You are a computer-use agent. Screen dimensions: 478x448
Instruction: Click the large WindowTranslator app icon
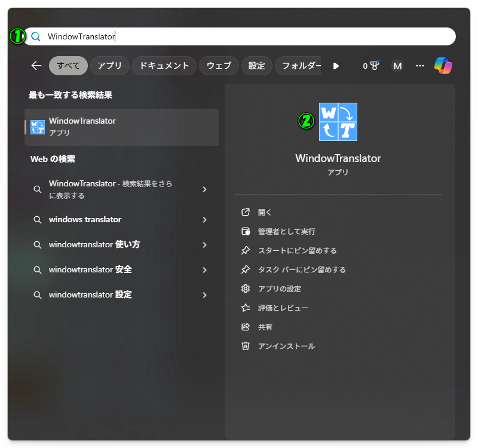pyautogui.click(x=338, y=122)
